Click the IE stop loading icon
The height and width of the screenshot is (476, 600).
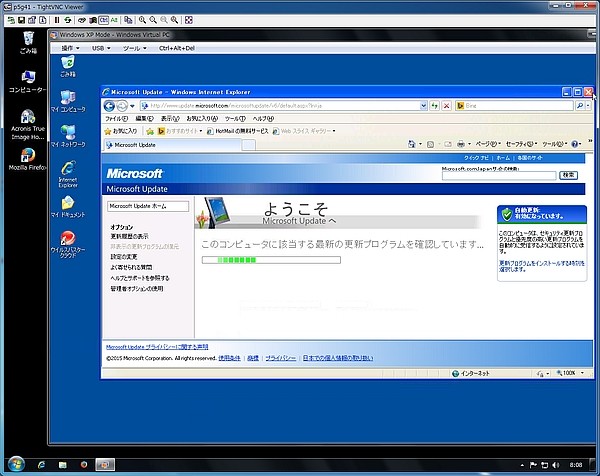coord(446,106)
